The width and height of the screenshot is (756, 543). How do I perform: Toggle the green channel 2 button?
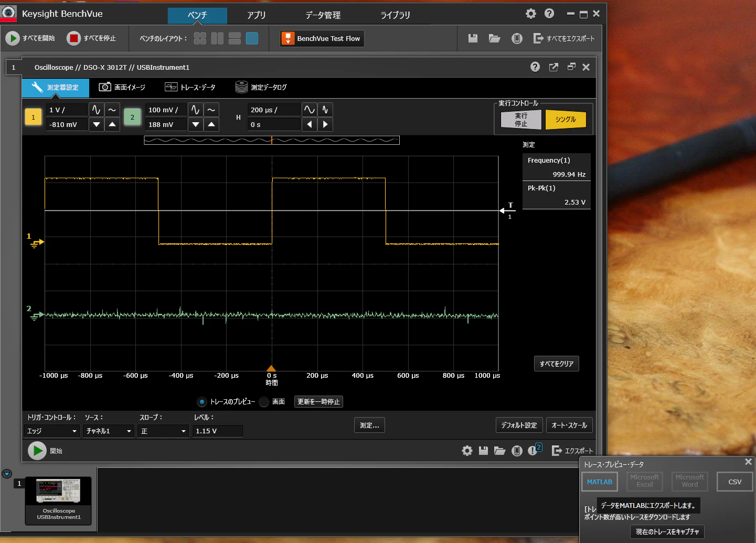[x=132, y=117]
